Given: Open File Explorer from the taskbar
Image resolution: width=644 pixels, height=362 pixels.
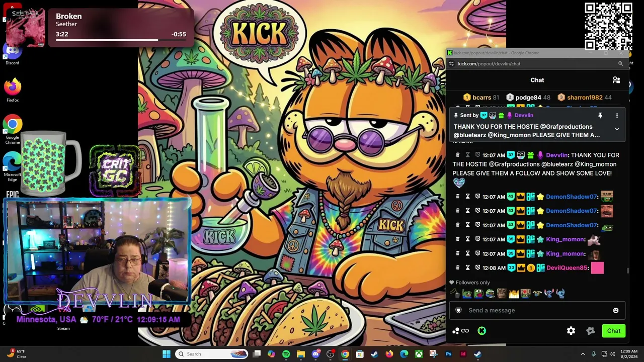Looking at the screenshot, I should (300, 354).
